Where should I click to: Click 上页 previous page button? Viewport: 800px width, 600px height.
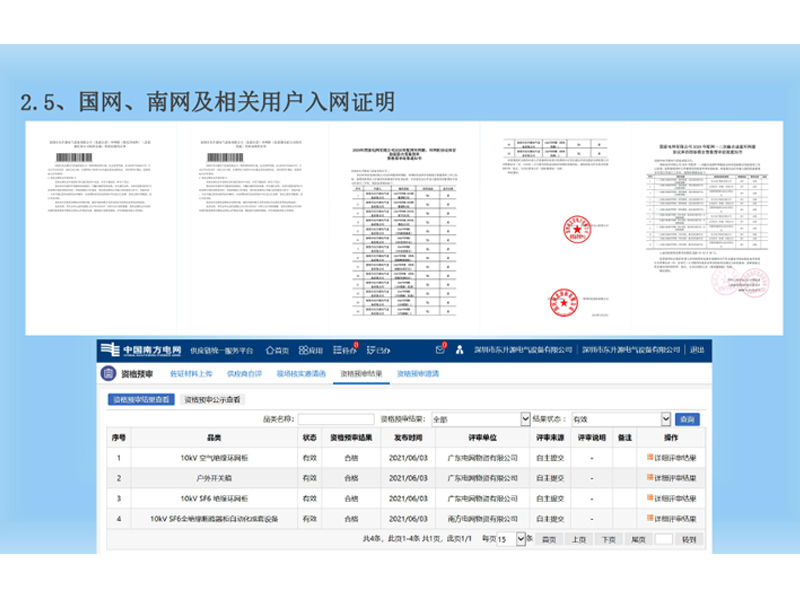pyautogui.click(x=579, y=539)
